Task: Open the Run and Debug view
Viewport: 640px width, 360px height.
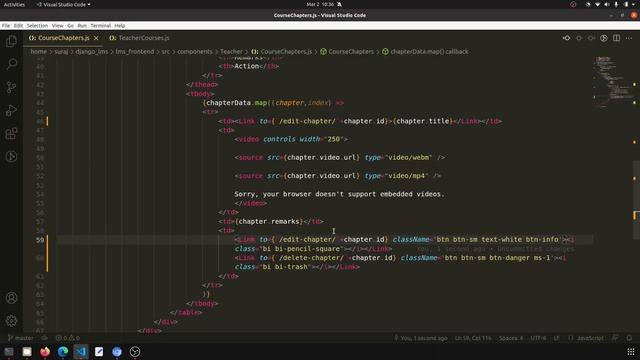Action: 11,110
